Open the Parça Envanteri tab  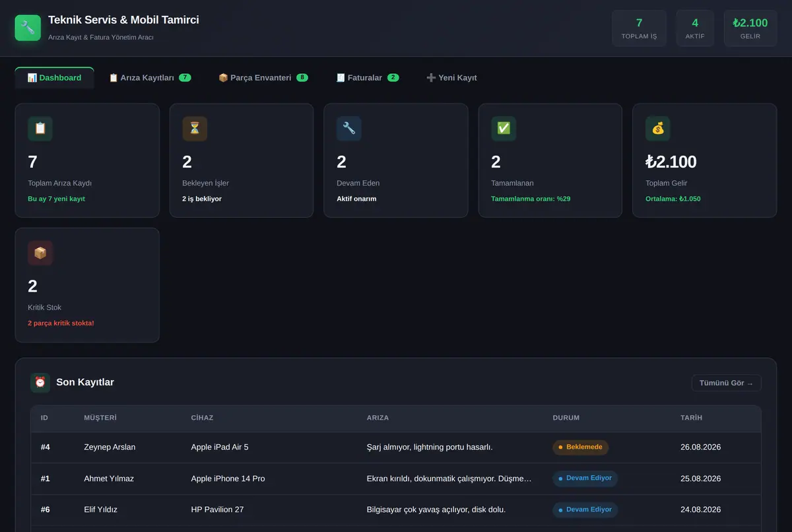(x=263, y=78)
